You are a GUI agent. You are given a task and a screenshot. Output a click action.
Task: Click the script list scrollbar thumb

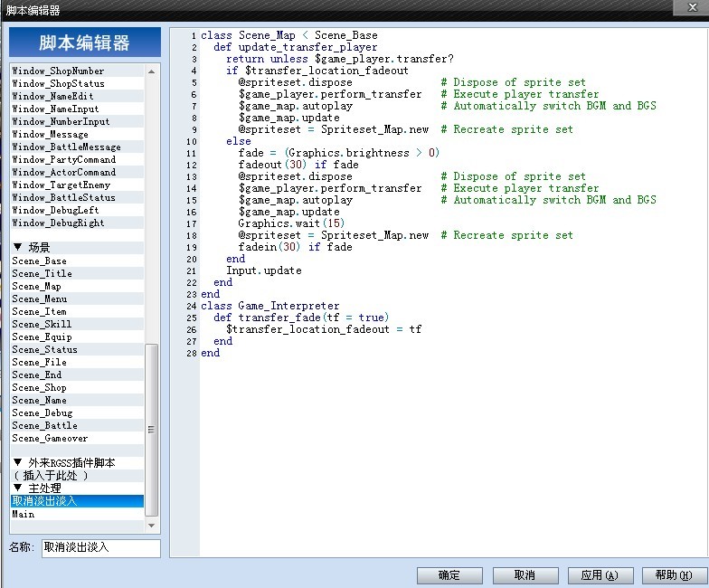click(151, 430)
